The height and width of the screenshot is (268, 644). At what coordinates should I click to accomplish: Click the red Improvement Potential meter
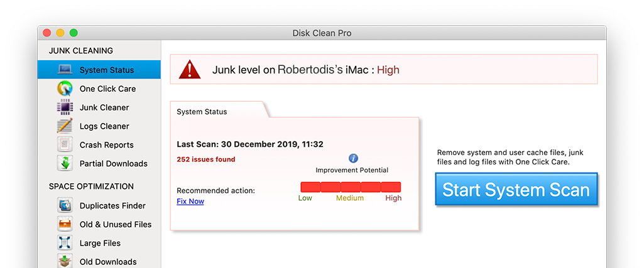click(351, 187)
